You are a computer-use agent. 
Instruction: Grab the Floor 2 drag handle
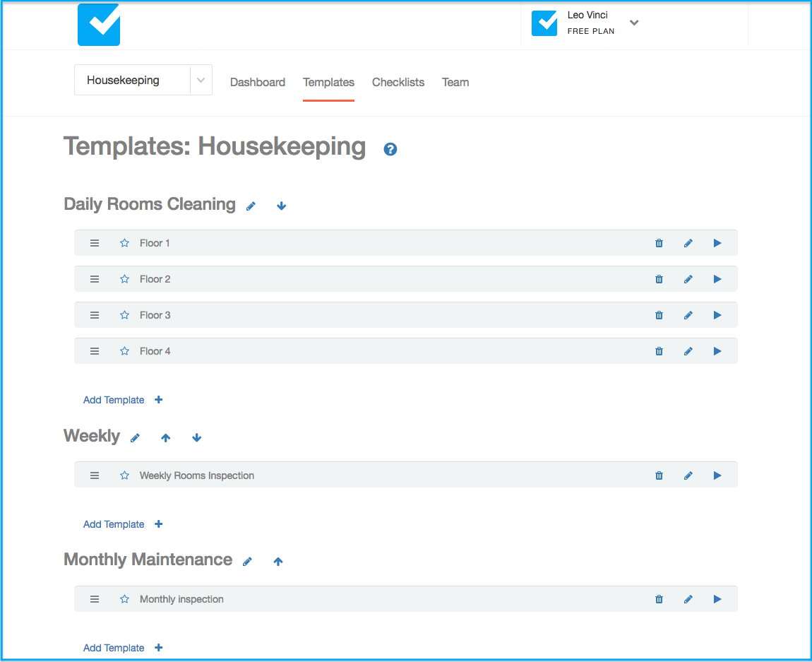[94, 279]
